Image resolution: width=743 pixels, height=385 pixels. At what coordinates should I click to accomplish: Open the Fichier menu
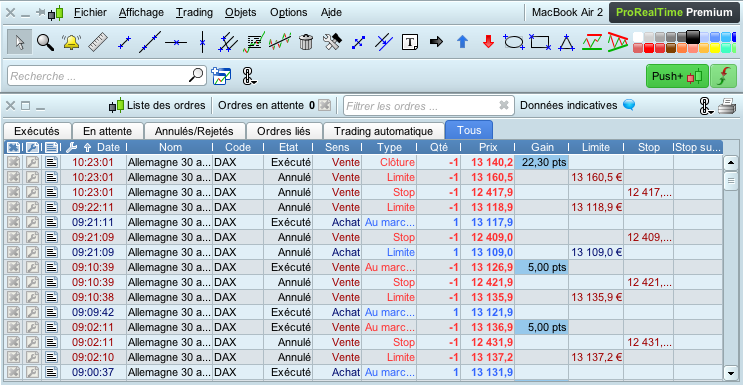pyautogui.click(x=91, y=12)
